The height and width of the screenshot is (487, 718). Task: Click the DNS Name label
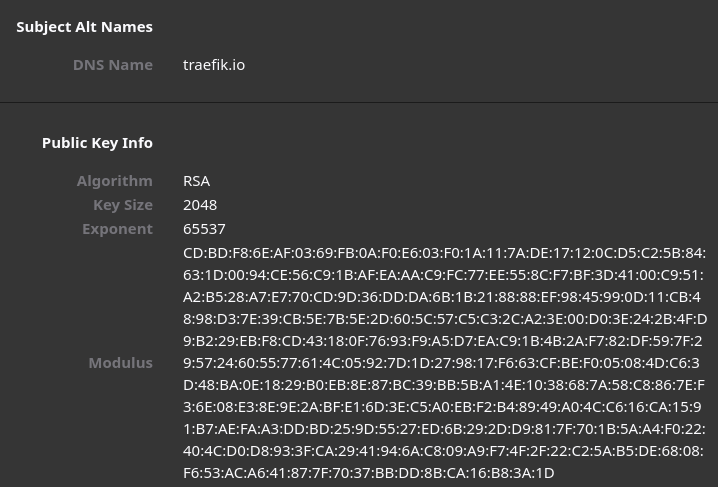[113, 65]
